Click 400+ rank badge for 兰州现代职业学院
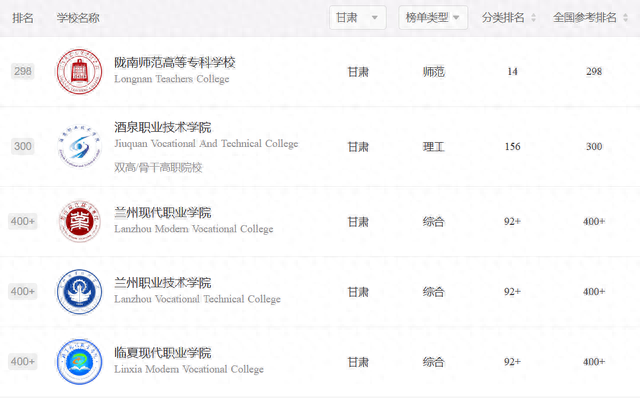This screenshot has height=398, width=640. (22, 221)
